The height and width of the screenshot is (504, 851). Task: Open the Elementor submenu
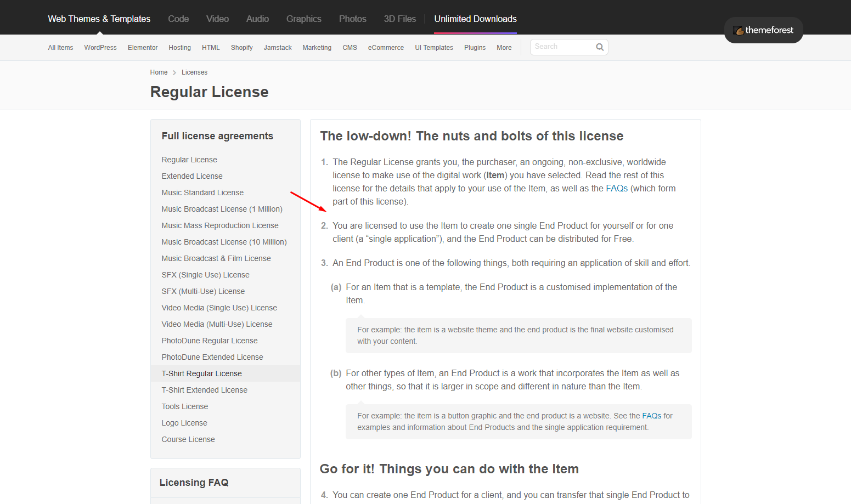click(143, 48)
